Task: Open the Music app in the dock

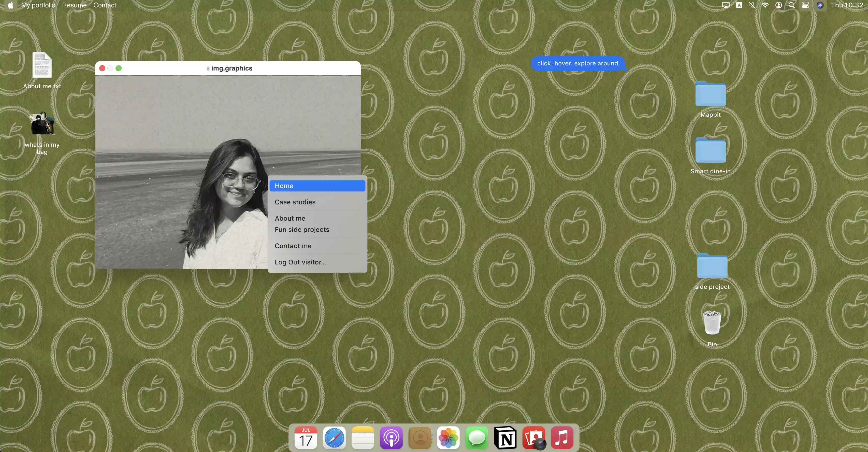Action: [562, 437]
